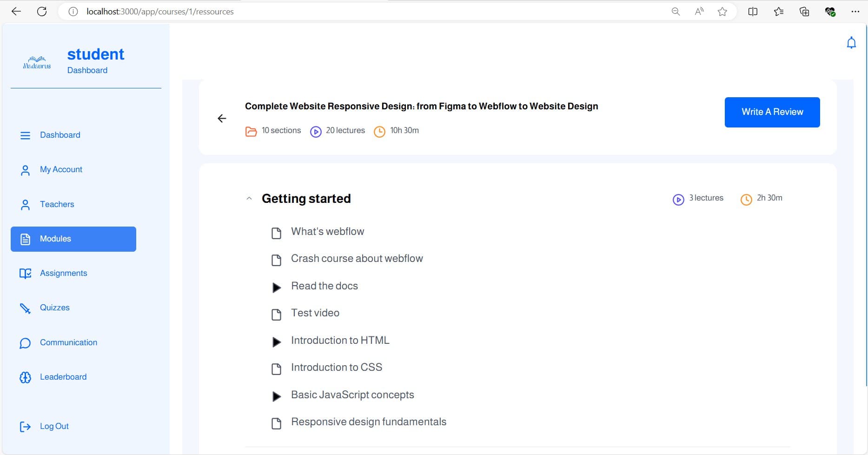Open the Crash course about webflow lecture
The width and height of the screenshot is (868, 455).
click(357, 259)
